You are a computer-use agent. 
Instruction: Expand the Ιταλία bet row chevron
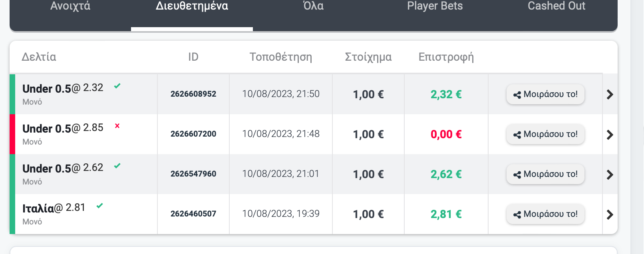coord(610,214)
